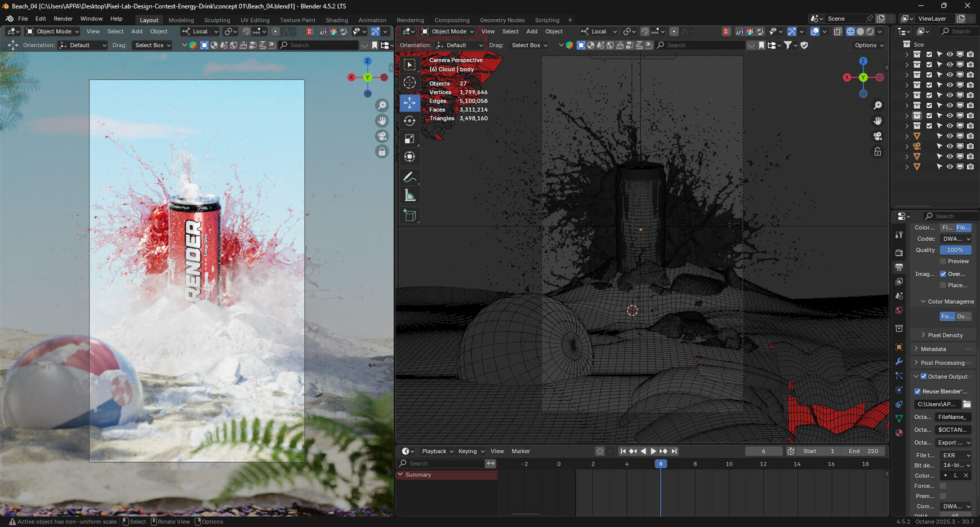Image resolution: width=980 pixels, height=527 pixels.
Task: Pick the Add Cube tool
Action: point(409,215)
